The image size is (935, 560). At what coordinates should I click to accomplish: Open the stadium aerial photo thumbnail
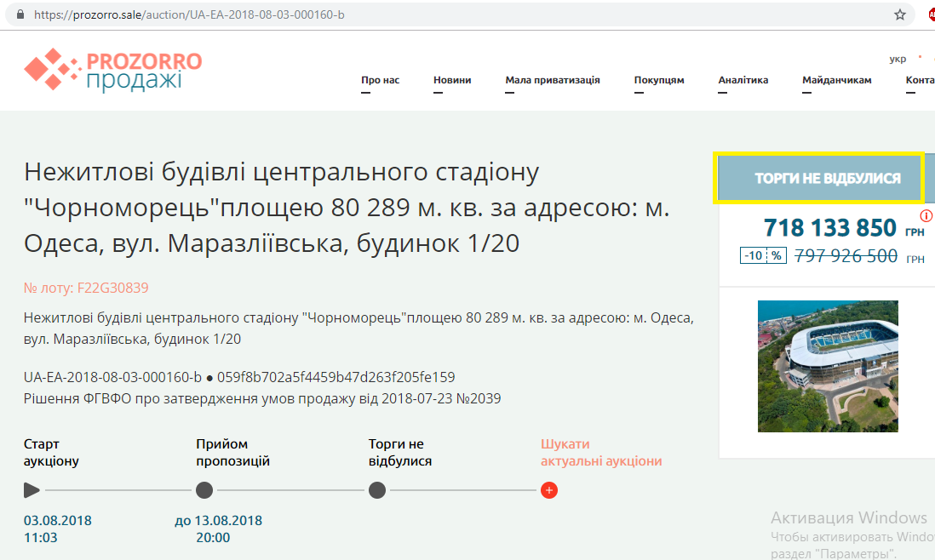827,366
